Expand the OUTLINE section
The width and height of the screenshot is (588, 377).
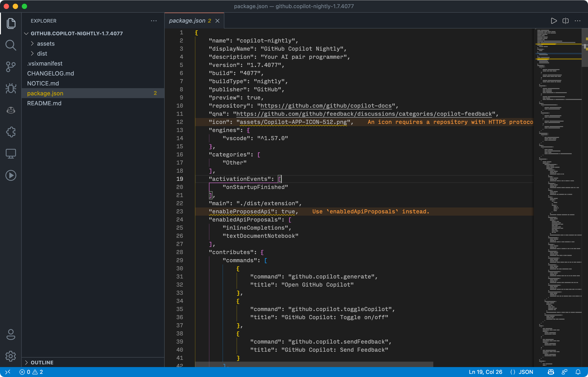[42, 363]
